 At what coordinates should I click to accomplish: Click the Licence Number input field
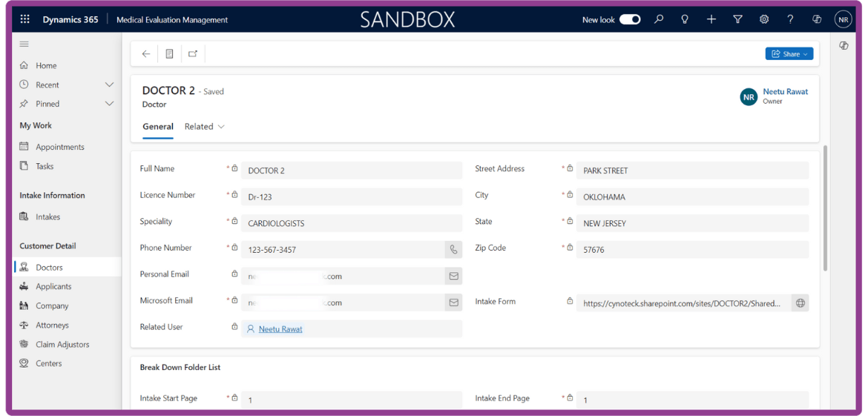tap(351, 197)
